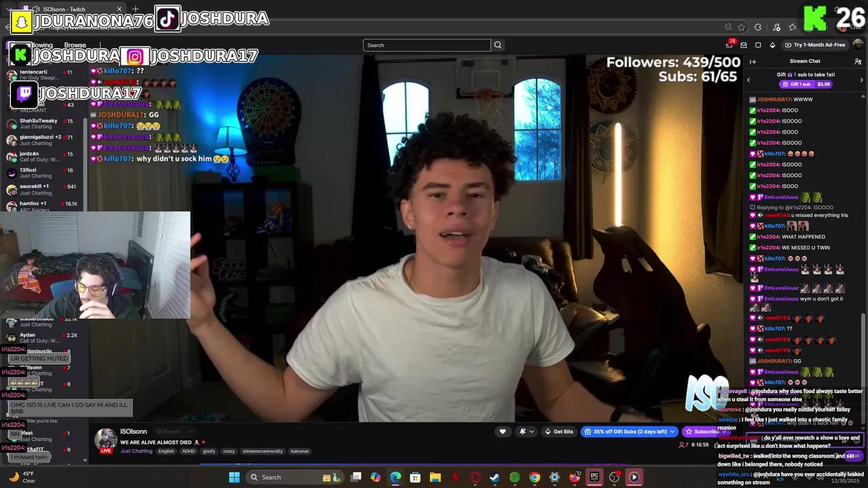Open notification bell dropdown beside heart
Viewport: 868px width, 488px height.
526,432
